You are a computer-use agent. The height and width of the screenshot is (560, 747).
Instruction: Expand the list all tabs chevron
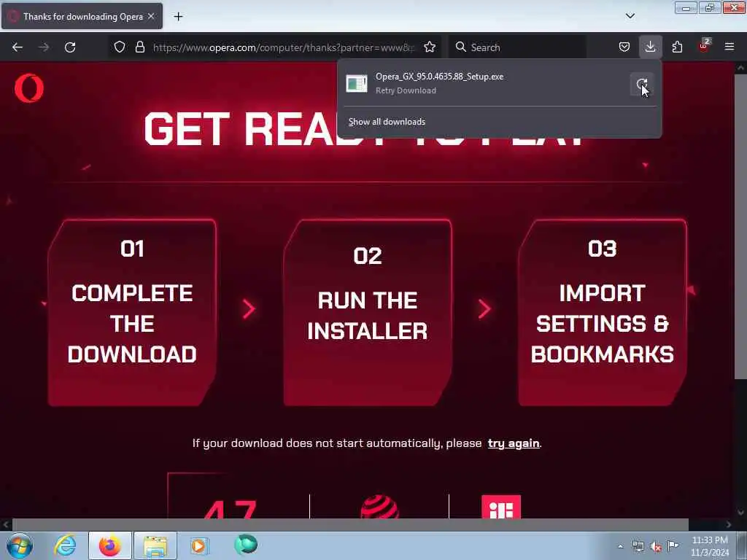[630, 16]
